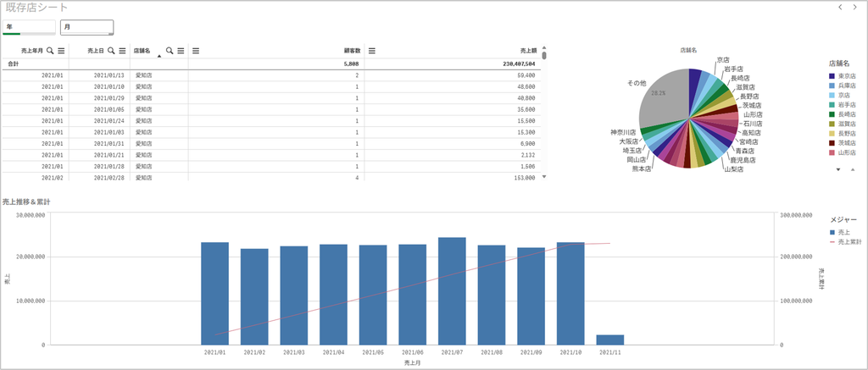Click the 売上 legend item
This screenshot has height=370, width=868.
coord(839,232)
